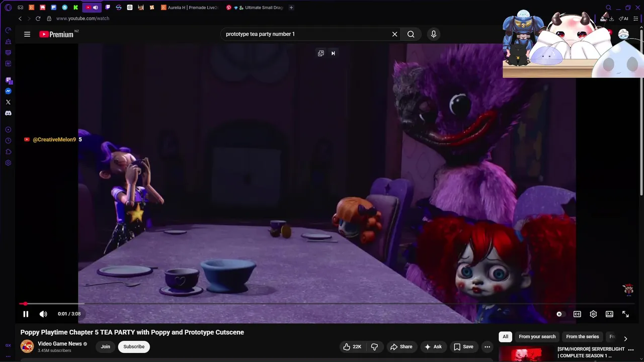Open the Video Game News channel name
Viewport: 644px width, 362px height.
[60, 344]
